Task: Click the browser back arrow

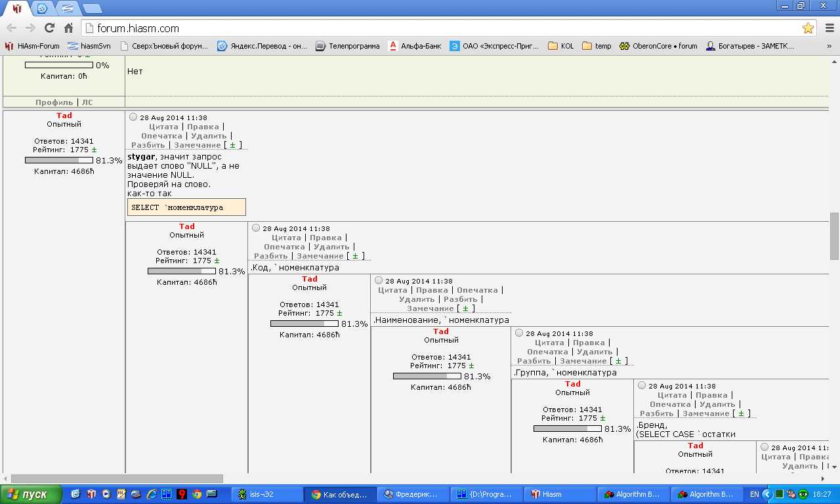Action: [x=11, y=28]
